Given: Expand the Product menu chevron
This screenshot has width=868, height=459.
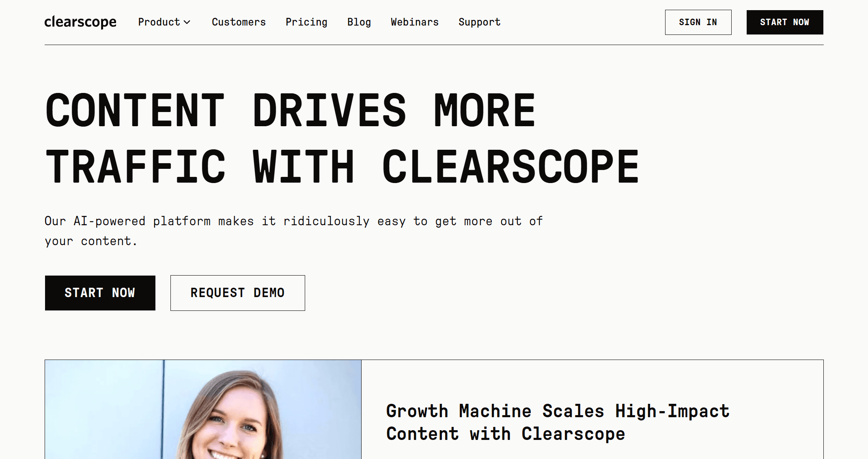Looking at the screenshot, I should pyautogui.click(x=187, y=23).
